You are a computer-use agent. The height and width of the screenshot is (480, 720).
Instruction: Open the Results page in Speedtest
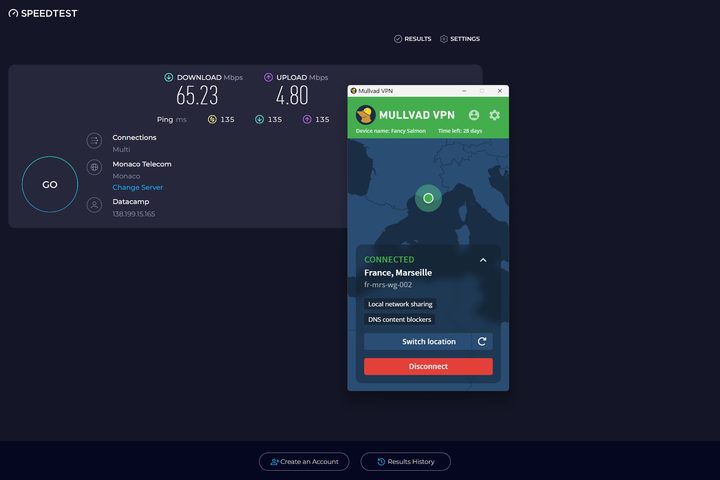click(x=412, y=39)
